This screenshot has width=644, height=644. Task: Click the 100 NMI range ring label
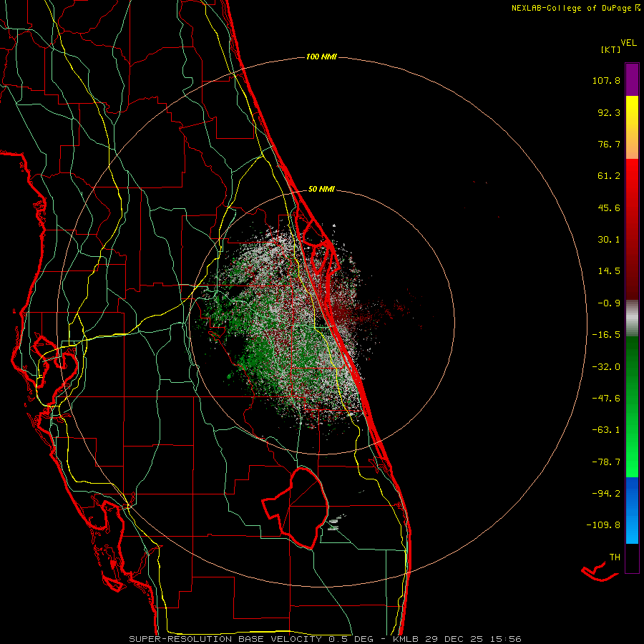tap(321, 57)
